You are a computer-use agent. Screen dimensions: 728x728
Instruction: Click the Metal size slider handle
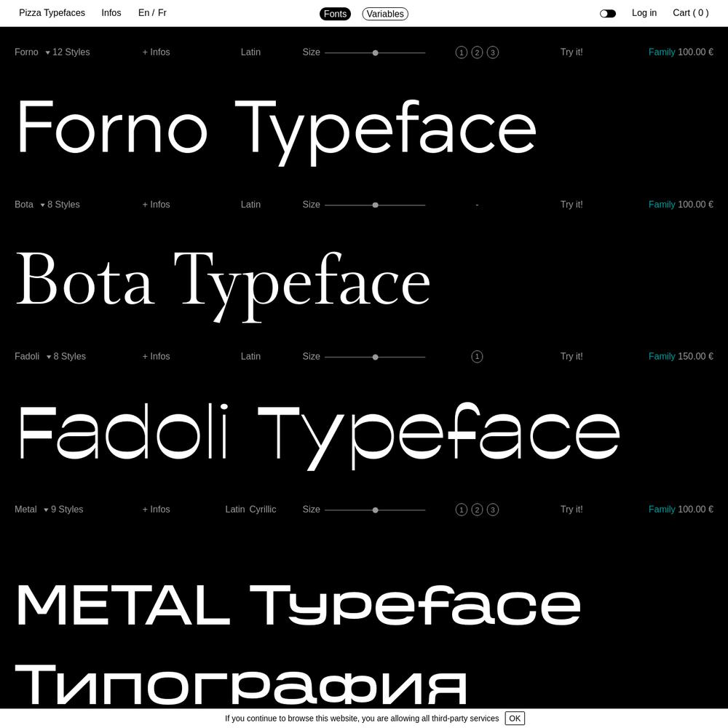click(x=375, y=510)
